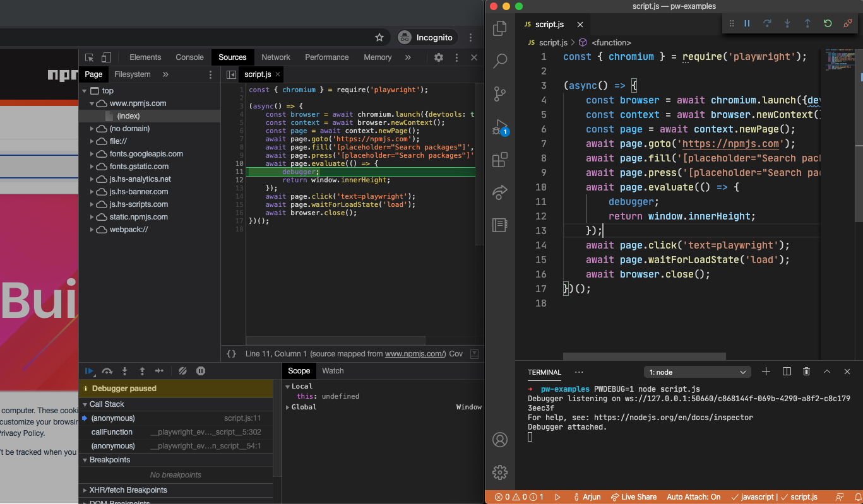Open DevTools settings gear
The width and height of the screenshot is (863, 504).
(x=439, y=57)
